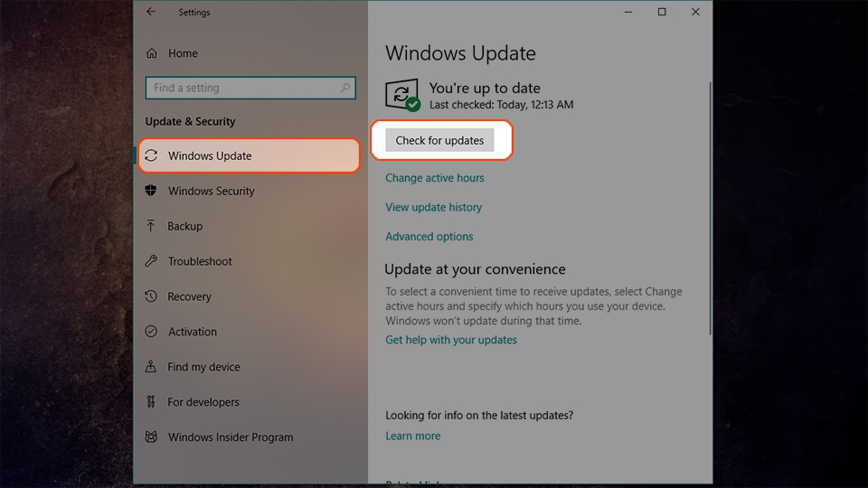The height and width of the screenshot is (488, 868).
Task: Switch to the Activation section
Action: coord(193,332)
